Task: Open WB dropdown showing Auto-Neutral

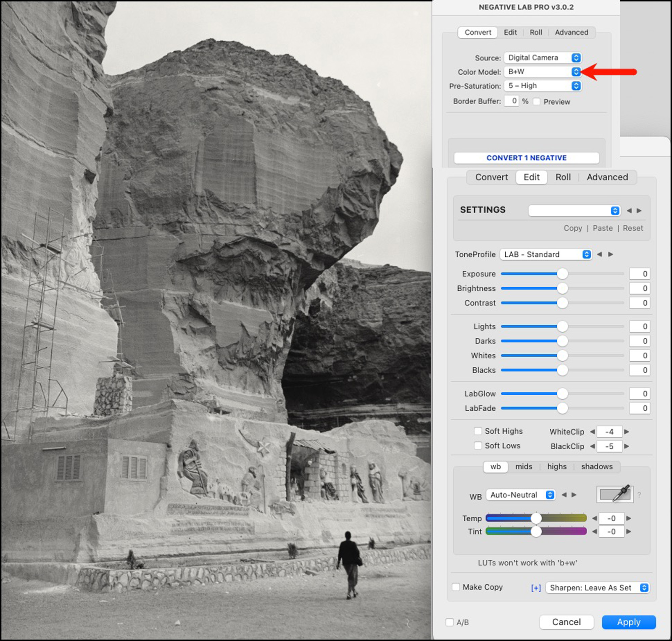Action: (x=521, y=495)
